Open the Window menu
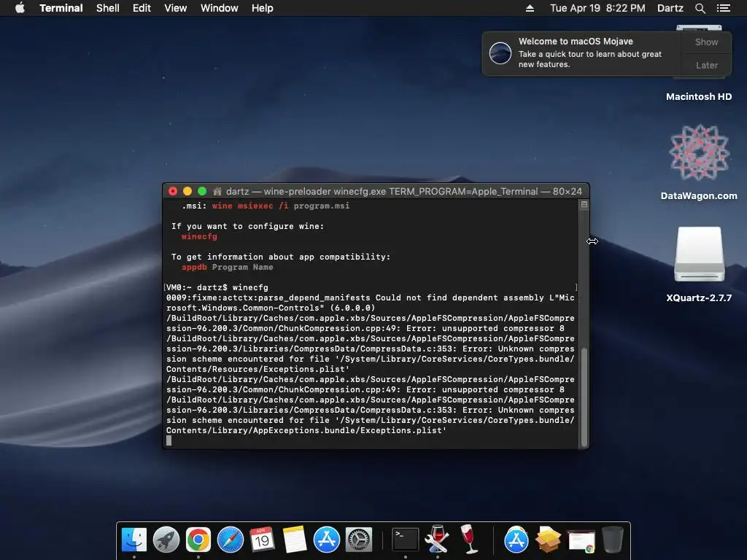Screen dimensions: 747x560 [219, 8]
